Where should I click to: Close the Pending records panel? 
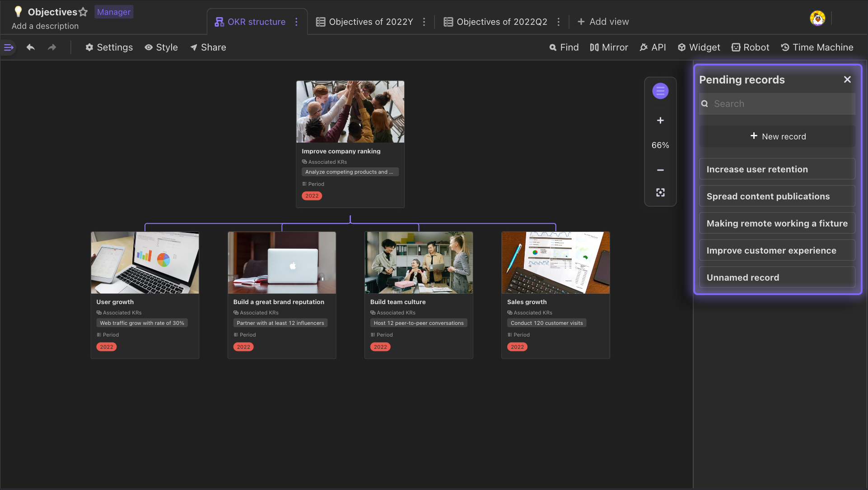pyautogui.click(x=847, y=79)
